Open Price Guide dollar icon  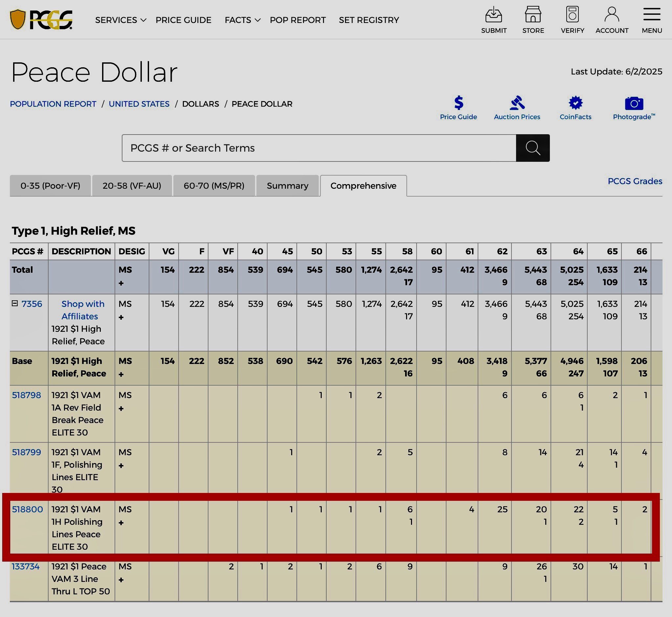coord(459,103)
